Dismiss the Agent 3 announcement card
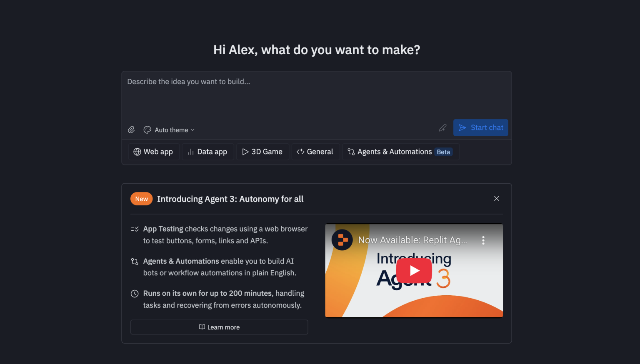 (496, 199)
